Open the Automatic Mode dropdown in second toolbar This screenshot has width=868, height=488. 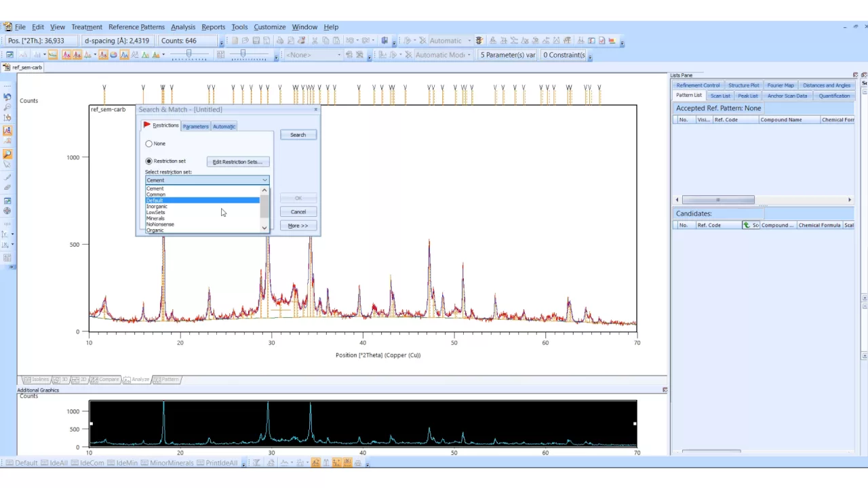[x=469, y=55]
